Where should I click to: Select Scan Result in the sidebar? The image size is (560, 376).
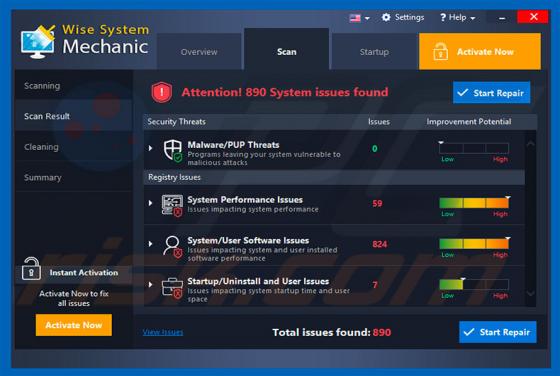click(73, 116)
